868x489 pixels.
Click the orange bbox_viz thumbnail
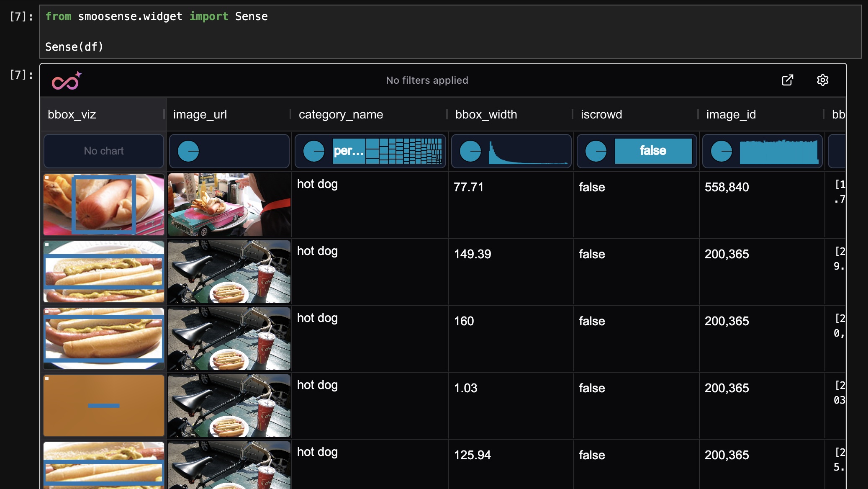coord(104,405)
